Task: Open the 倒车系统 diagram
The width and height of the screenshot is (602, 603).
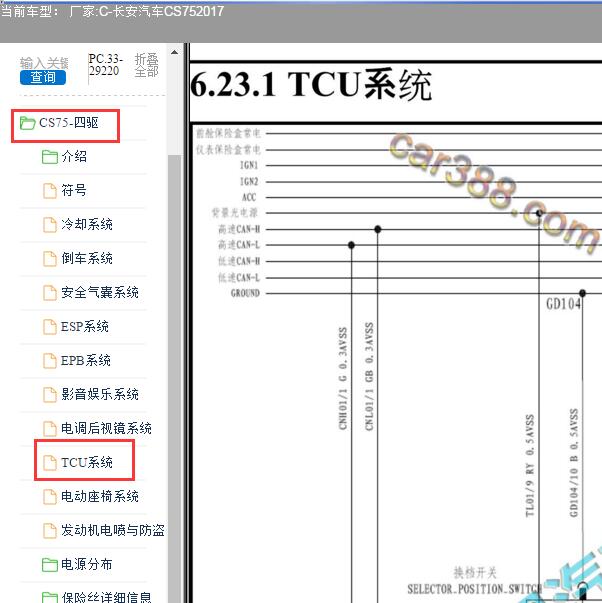Action: [x=87, y=258]
